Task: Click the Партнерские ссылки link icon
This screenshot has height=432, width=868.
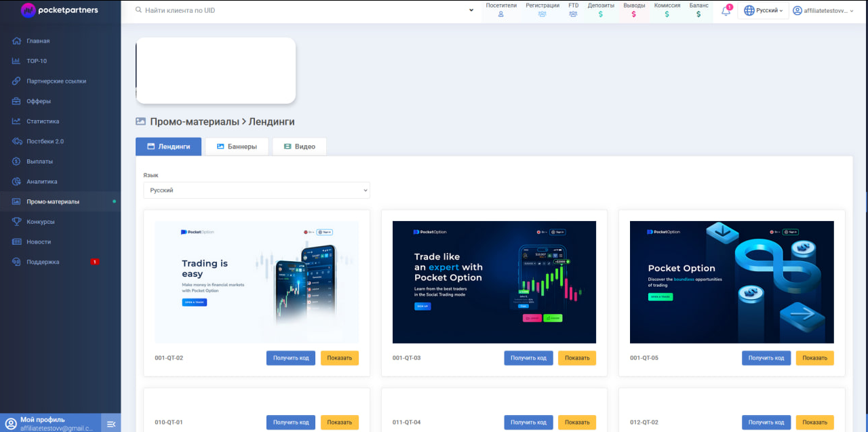Action: [x=17, y=81]
